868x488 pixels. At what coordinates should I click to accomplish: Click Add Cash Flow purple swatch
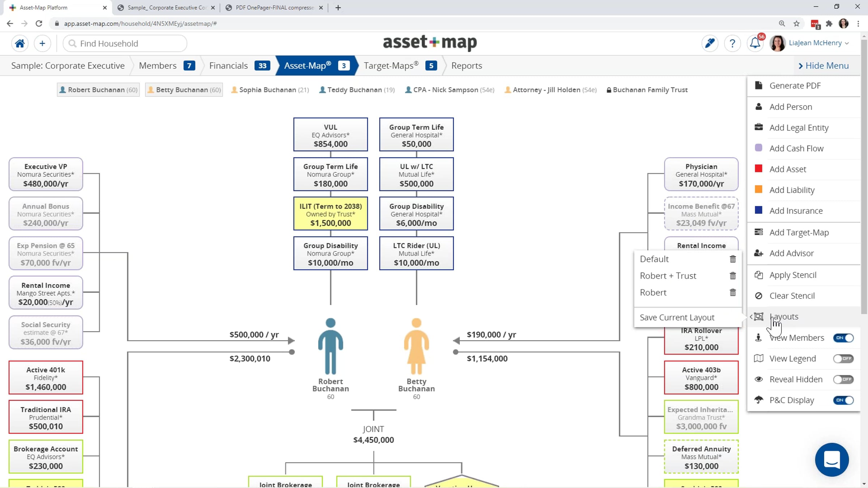click(x=759, y=148)
